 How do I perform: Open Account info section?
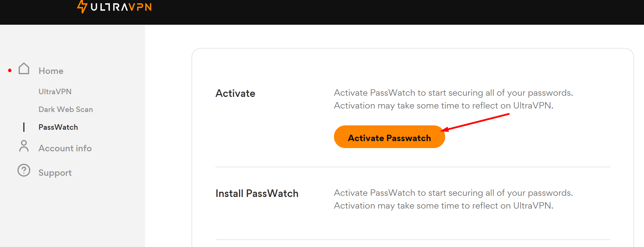pos(65,148)
